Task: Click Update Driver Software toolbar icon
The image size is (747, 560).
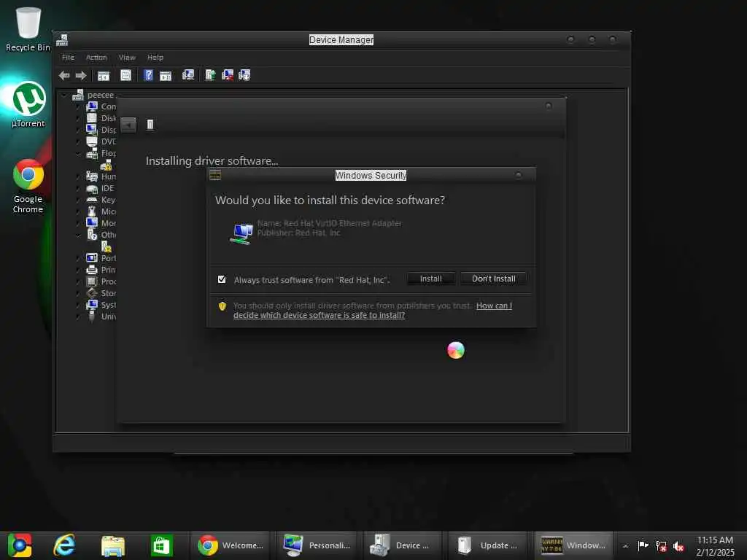Action: click(210, 75)
